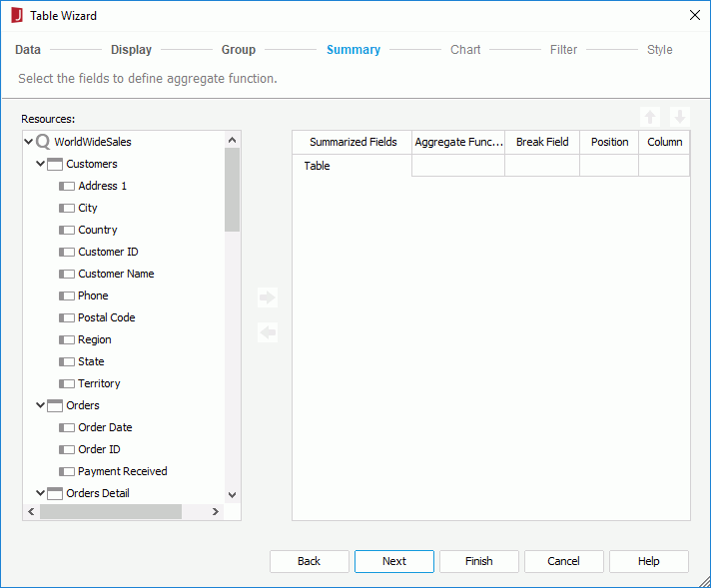Screen dimensions: 711x588
Task: Click the Resources scroll right arrow
Action: pyautogui.click(x=216, y=511)
